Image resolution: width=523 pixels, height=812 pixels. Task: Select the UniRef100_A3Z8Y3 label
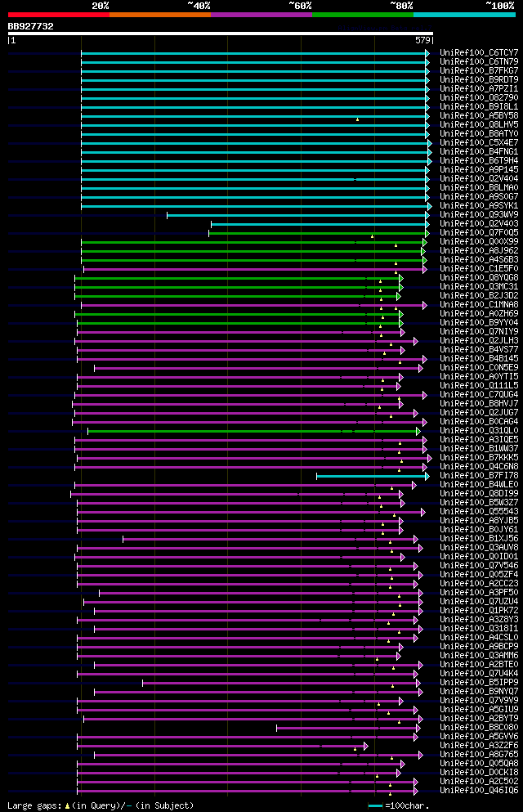click(x=479, y=619)
